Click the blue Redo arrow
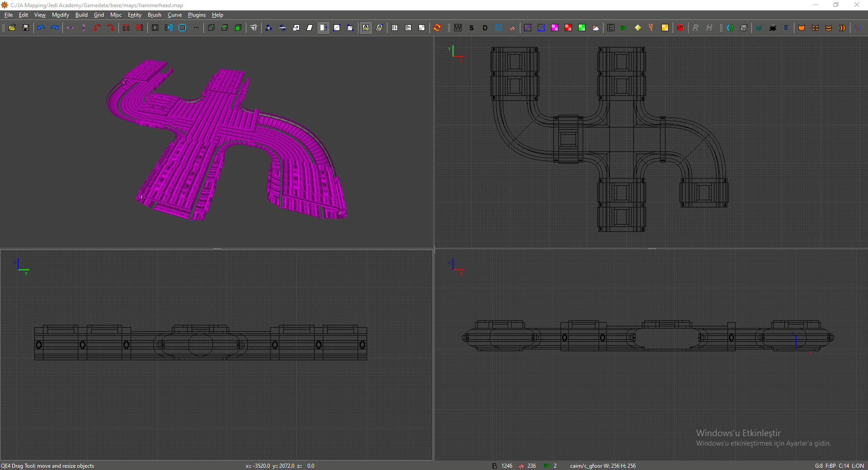868x470 pixels. tap(55, 28)
